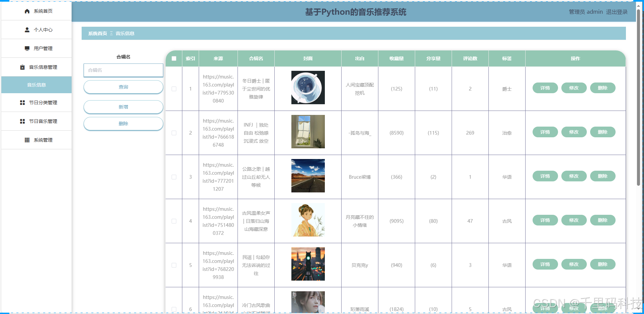Click the 爵士 tag cell
The image size is (644, 314).
coord(507,89)
